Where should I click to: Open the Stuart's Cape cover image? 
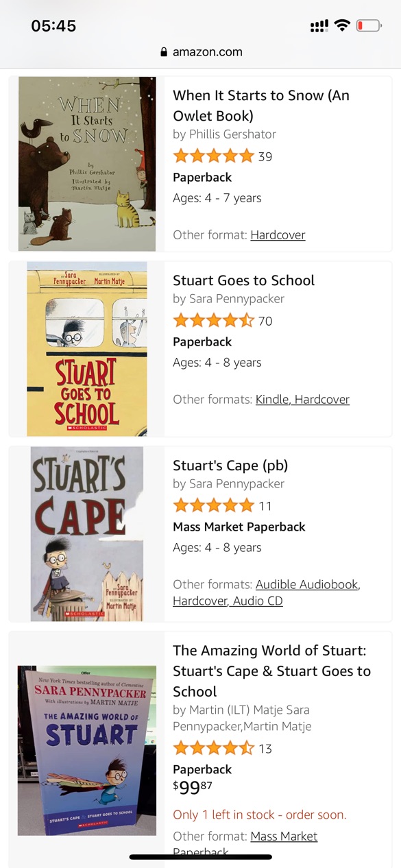tap(87, 534)
